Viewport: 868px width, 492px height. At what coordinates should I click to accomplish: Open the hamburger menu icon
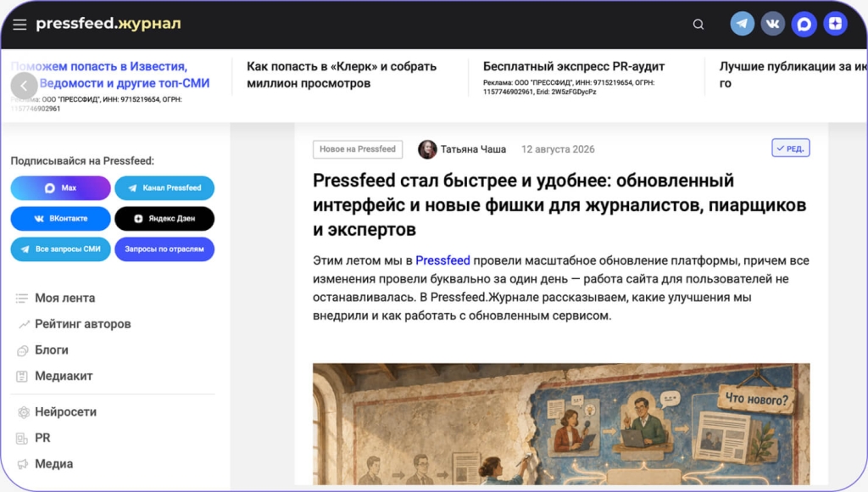(20, 25)
